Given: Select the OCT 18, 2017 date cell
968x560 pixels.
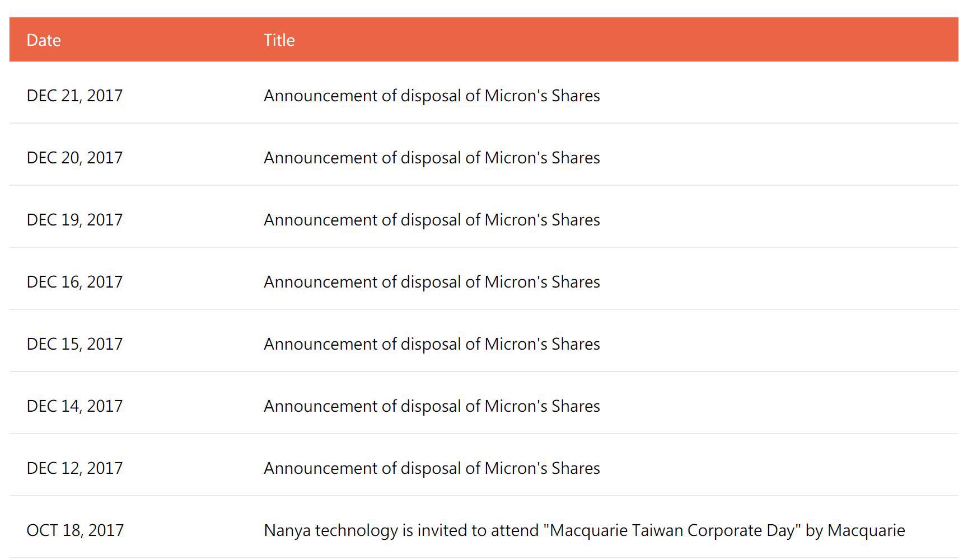Looking at the screenshot, I should 75,530.
